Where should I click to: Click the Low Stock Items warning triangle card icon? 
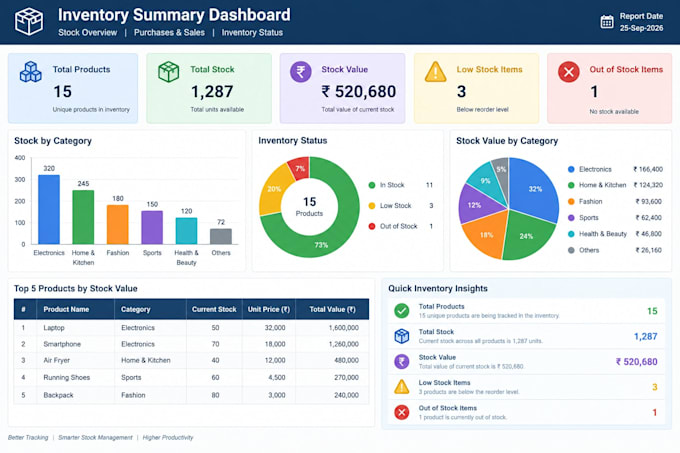(435, 72)
